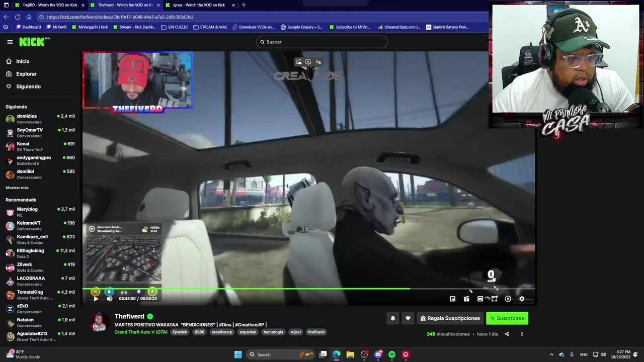Image resolution: width=644 pixels, height=362 pixels.
Task: Open Natalan recommended channel
Action: [x=40, y=322]
